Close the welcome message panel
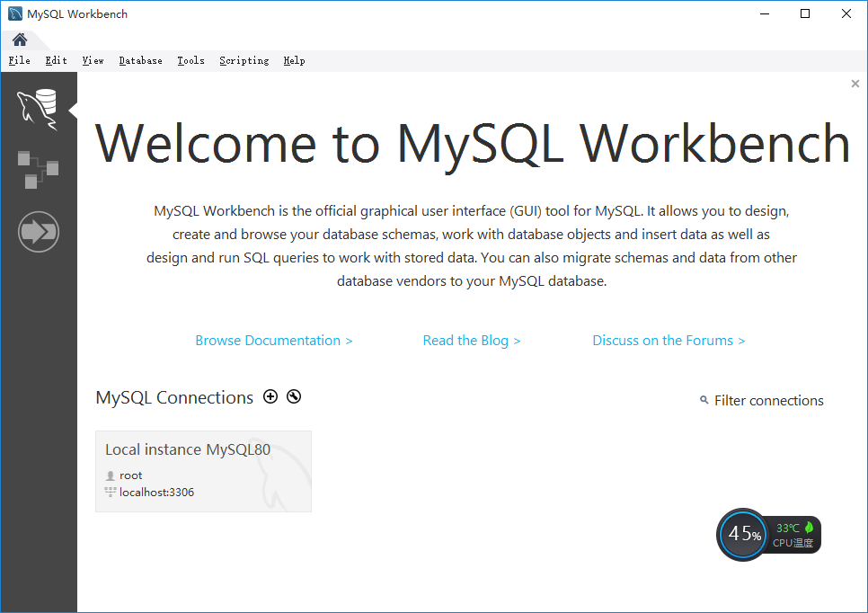 pos(855,84)
